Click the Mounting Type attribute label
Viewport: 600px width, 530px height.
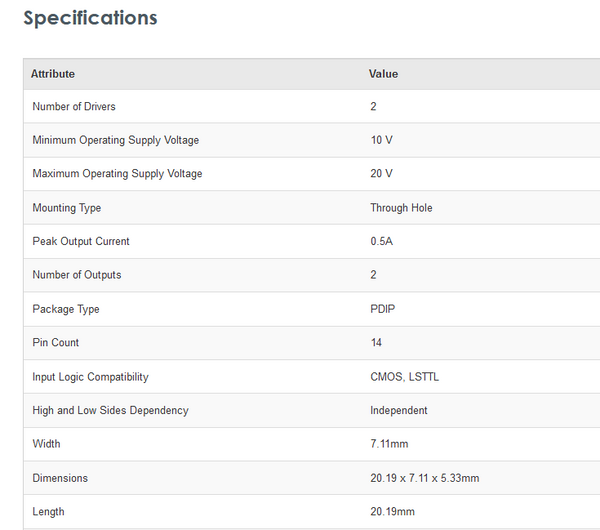pyautogui.click(x=66, y=208)
